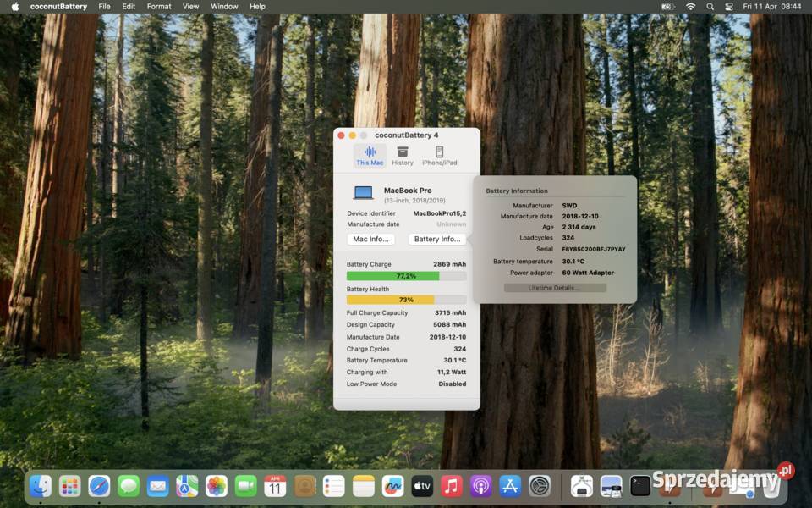Click the Power adapter value 60 Watt Adapter
The height and width of the screenshot is (508, 812).
point(588,273)
